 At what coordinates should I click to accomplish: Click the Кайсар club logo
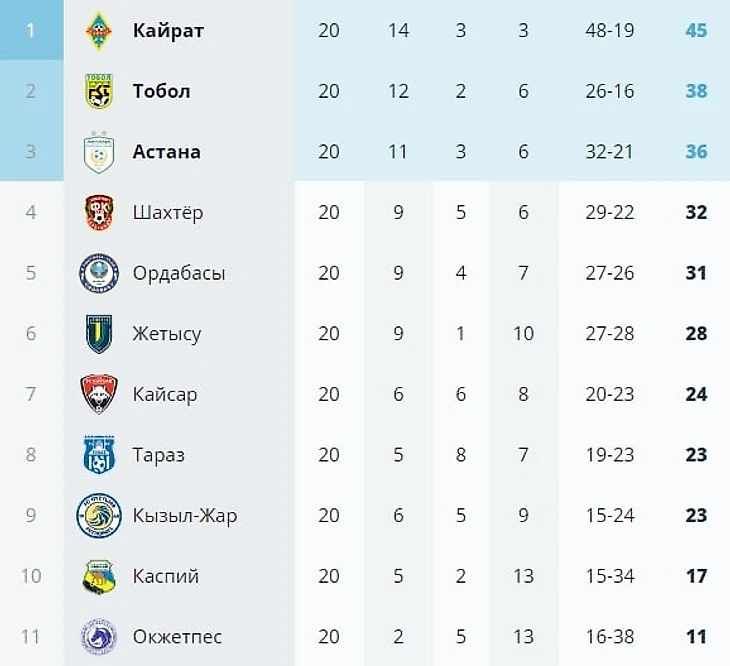[99, 395]
